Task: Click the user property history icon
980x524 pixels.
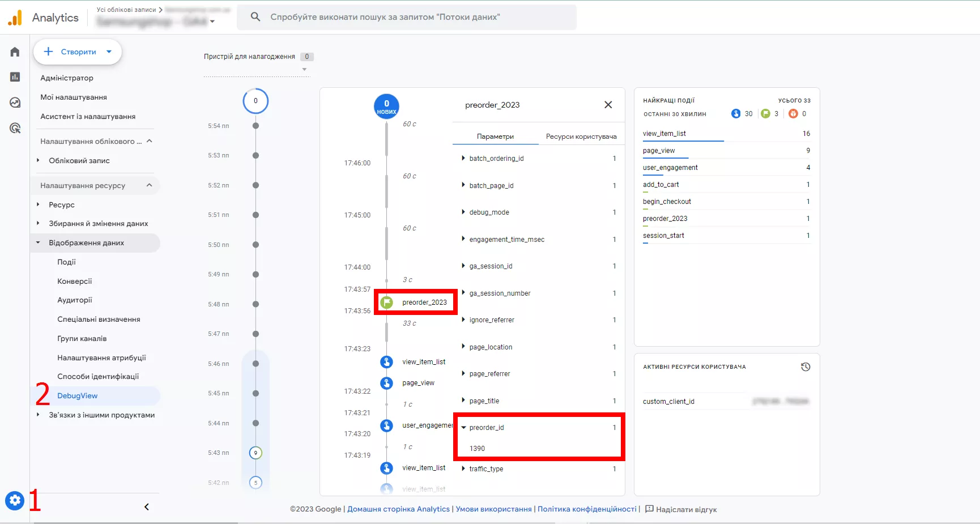Action: [x=806, y=367]
